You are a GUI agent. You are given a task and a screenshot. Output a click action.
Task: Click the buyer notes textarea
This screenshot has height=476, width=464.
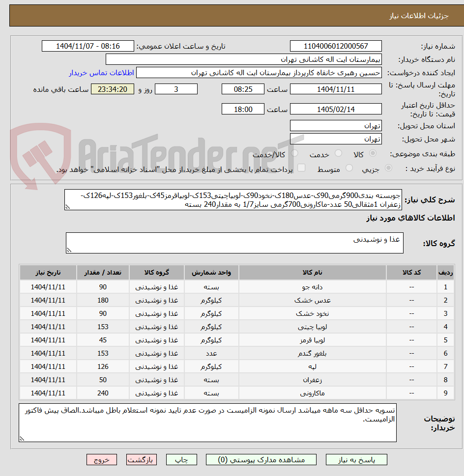[208, 422]
